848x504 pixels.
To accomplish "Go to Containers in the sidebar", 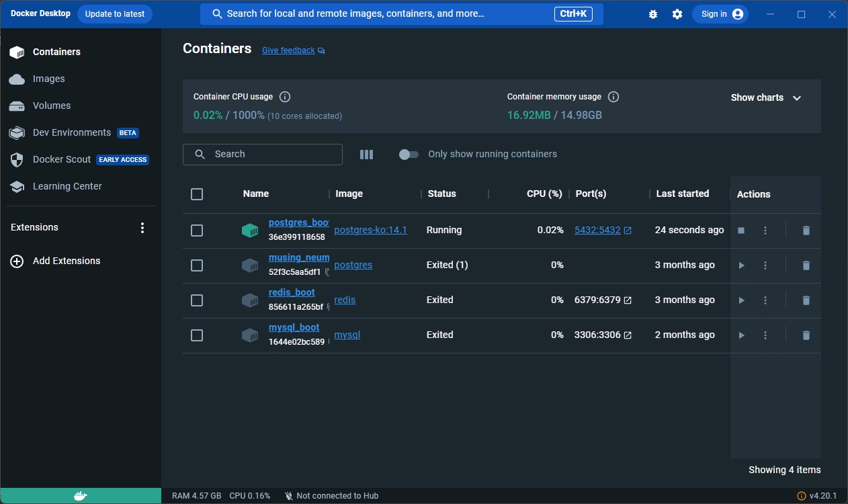I will click(x=81, y=52).
